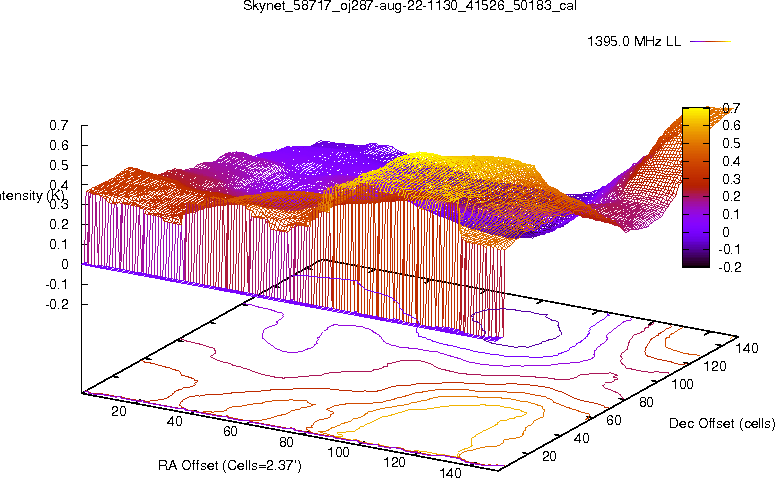Click tick 40 on the RA Offset axis

(174, 421)
